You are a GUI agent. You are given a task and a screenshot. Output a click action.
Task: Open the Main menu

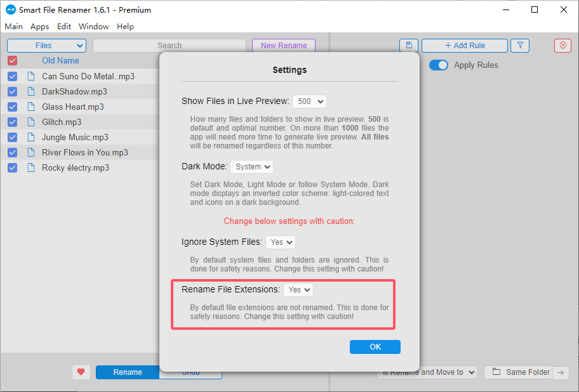(x=14, y=27)
